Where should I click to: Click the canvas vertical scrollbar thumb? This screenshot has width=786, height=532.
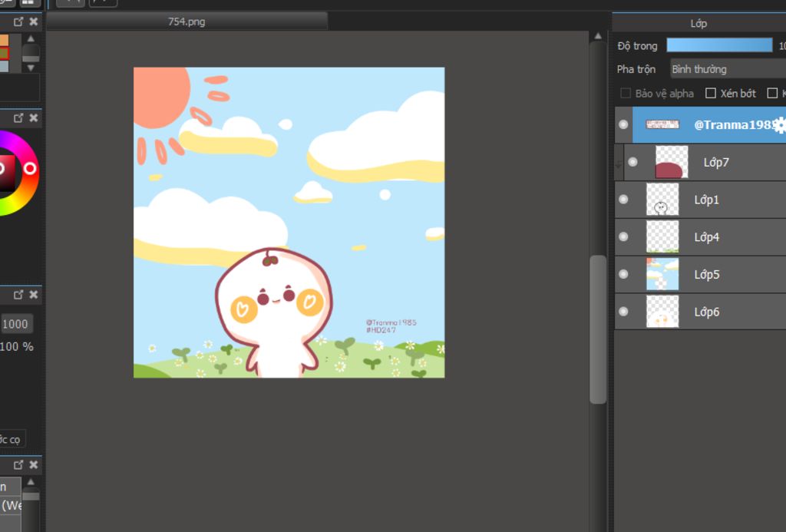(598, 329)
